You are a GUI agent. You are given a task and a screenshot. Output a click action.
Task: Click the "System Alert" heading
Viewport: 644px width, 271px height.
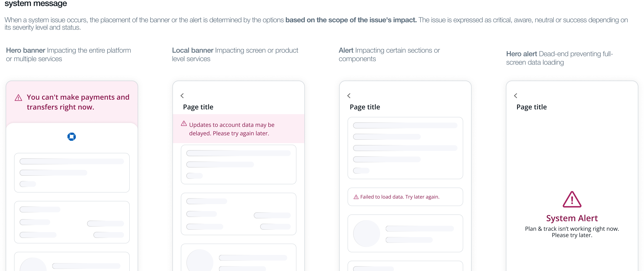click(x=572, y=218)
